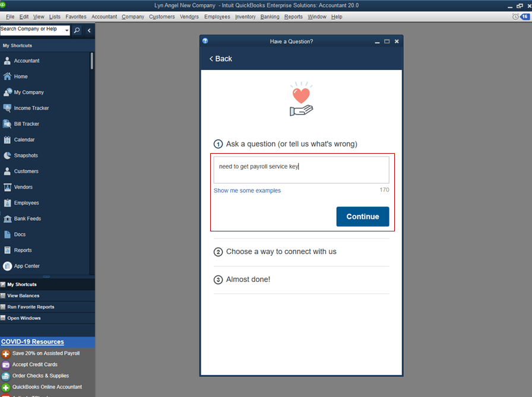
Task: Click help icon in Have a Question title bar
Action: [x=205, y=41]
